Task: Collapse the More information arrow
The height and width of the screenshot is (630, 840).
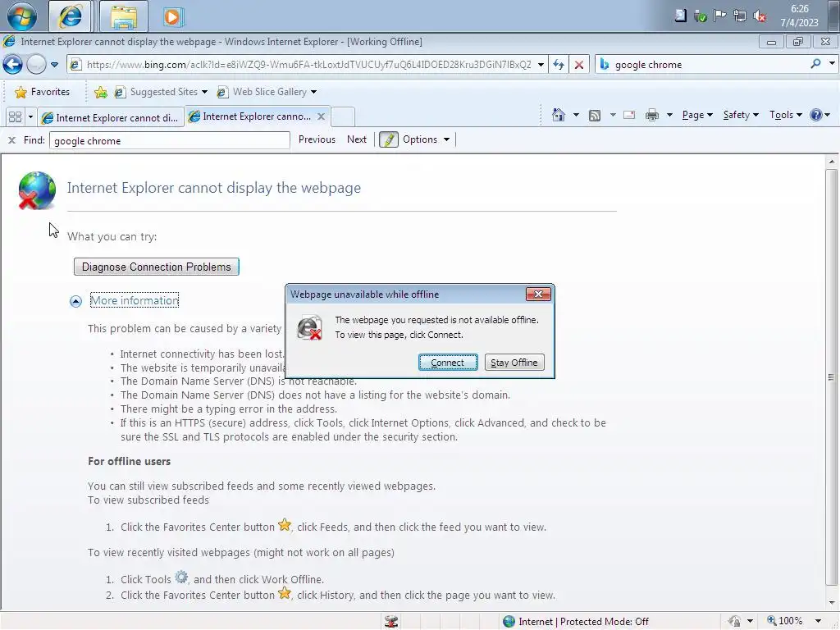Action: coord(75,301)
